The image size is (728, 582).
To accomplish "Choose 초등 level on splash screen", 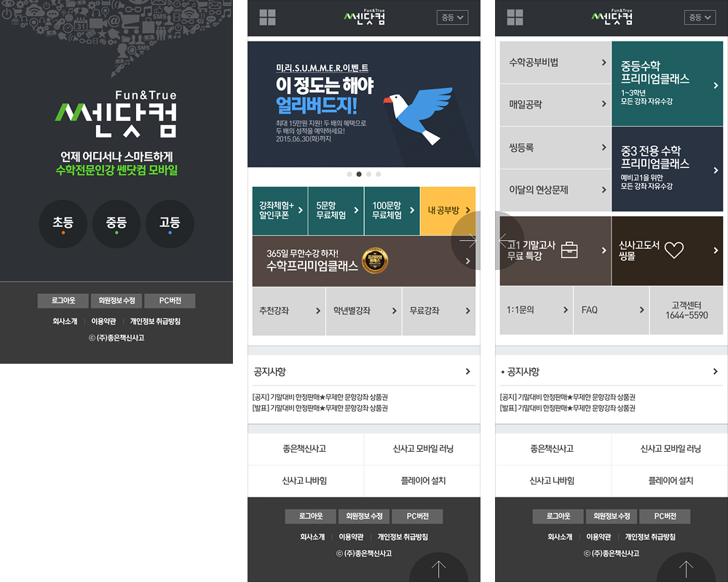I will (63, 223).
